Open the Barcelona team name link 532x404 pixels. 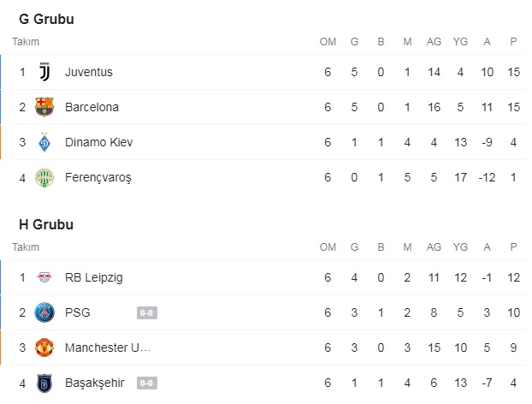point(92,107)
